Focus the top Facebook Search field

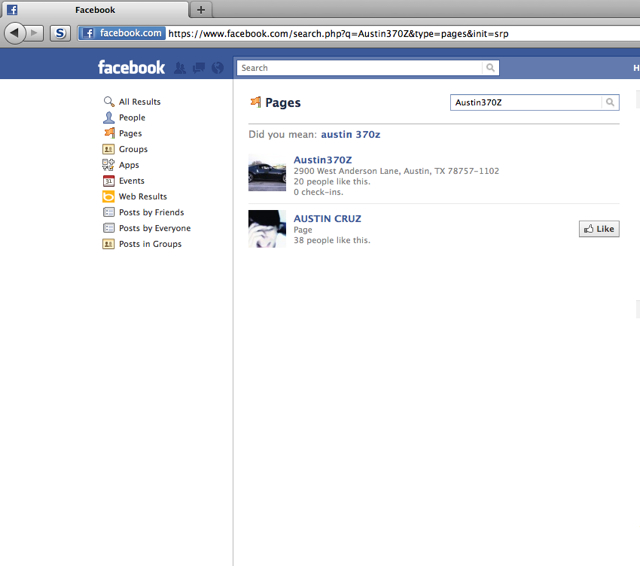[360, 68]
